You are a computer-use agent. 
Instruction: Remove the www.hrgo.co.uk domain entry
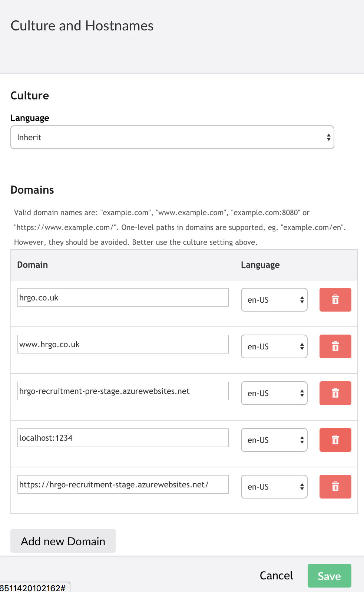[335, 346]
